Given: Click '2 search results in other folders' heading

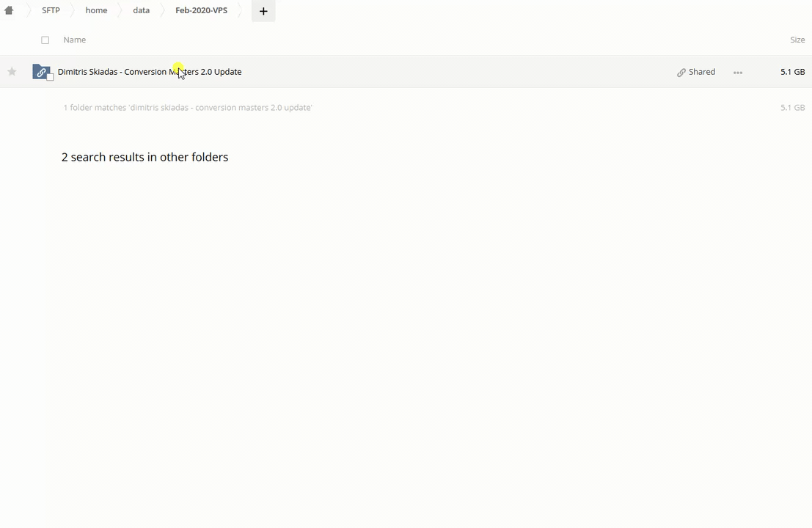Looking at the screenshot, I should (x=145, y=157).
